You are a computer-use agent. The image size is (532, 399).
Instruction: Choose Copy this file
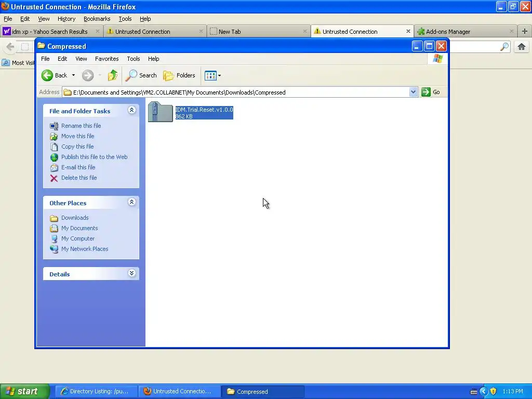click(x=77, y=147)
